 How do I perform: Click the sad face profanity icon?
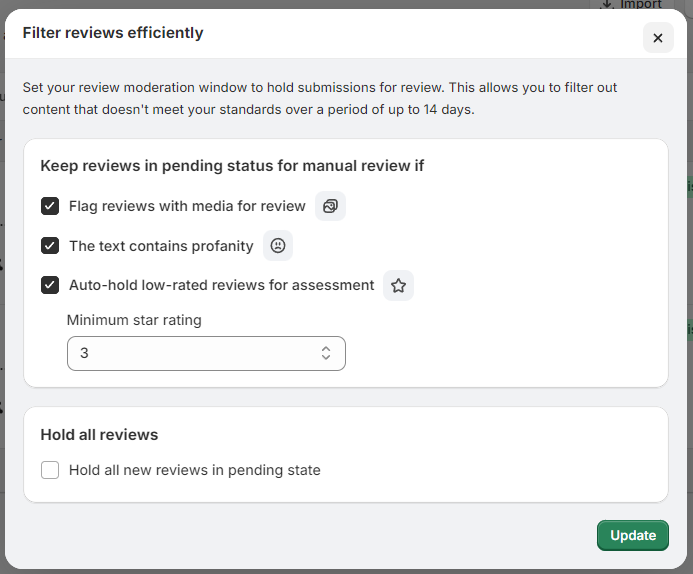[x=278, y=246]
